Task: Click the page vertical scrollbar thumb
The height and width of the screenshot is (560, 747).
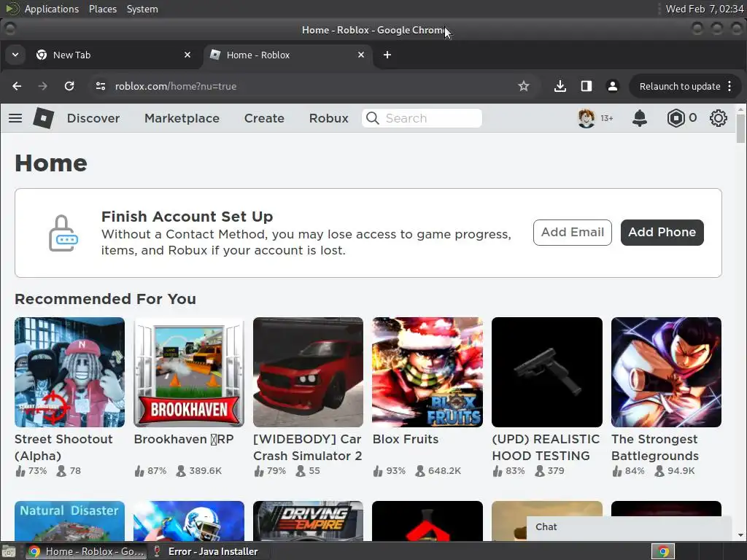Action: pyautogui.click(x=740, y=128)
